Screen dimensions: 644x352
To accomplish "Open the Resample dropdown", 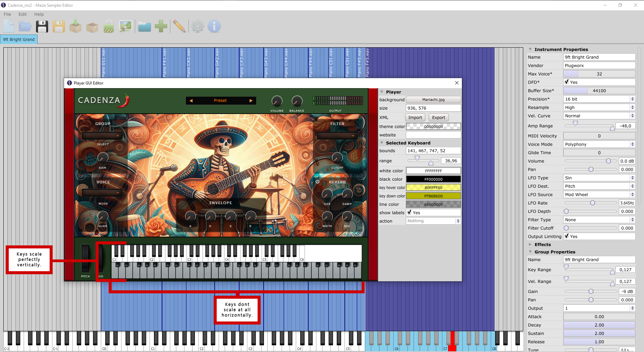I will click(x=599, y=107).
